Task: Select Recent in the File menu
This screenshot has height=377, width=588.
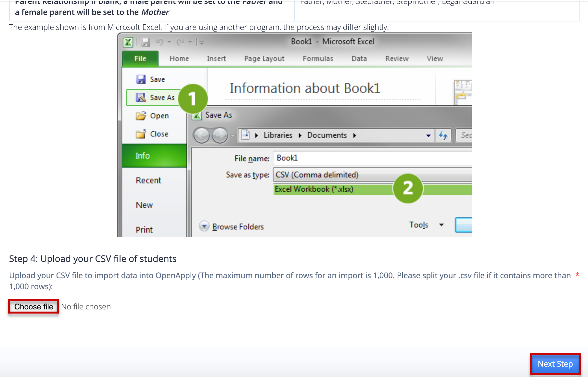Action: [148, 180]
